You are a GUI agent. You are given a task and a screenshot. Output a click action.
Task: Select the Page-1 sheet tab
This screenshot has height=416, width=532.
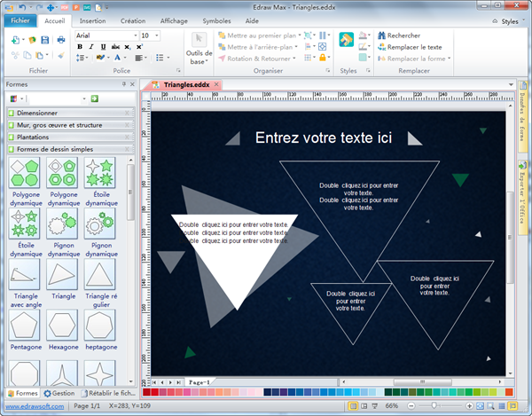click(x=199, y=382)
